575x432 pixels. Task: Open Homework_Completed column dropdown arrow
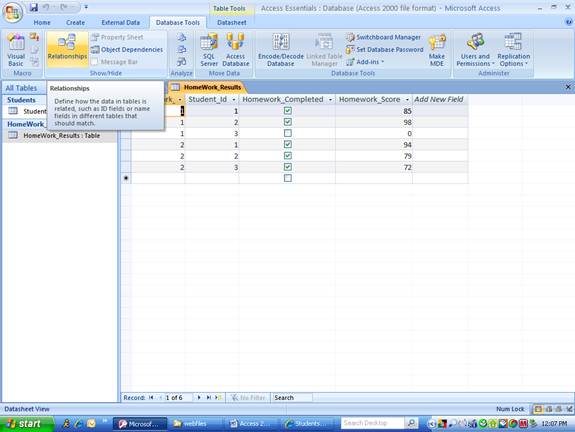(330, 100)
